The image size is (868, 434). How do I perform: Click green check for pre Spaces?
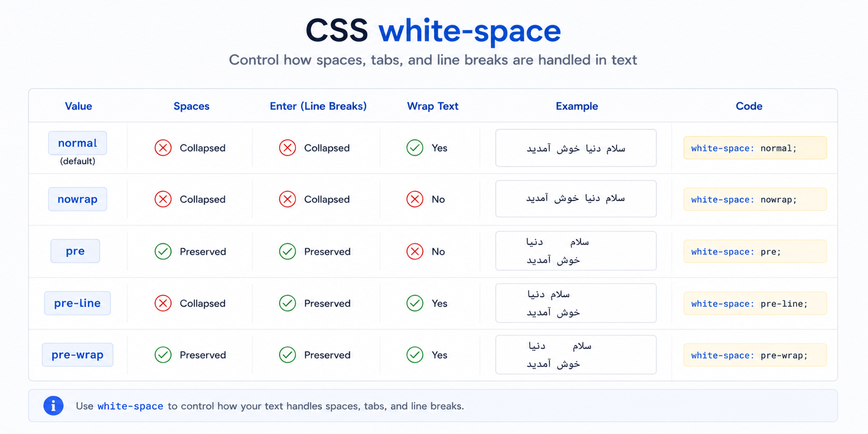163,251
